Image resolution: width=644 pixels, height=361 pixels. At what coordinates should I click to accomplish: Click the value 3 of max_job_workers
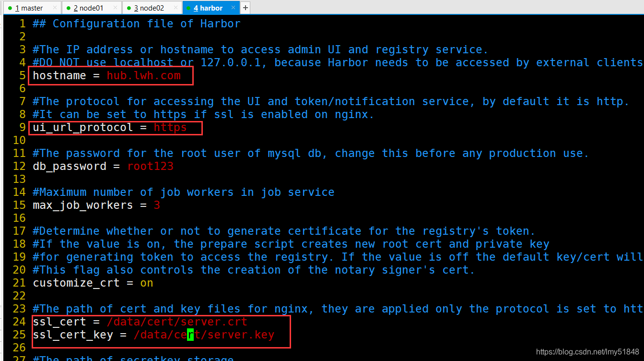click(157, 205)
